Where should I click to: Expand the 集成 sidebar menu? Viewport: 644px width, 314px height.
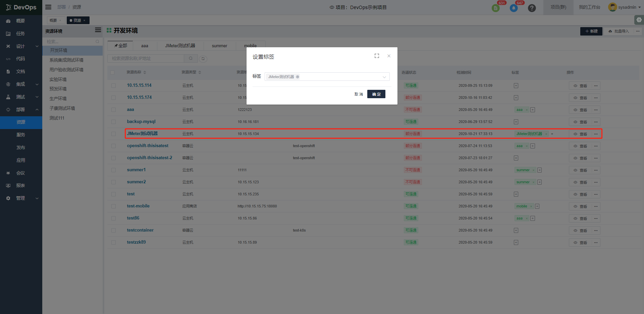click(x=21, y=84)
